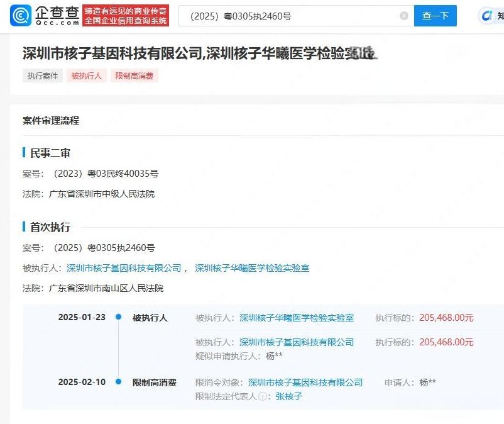Image resolution: width=504 pixels, height=424 pixels.
Task: Click court name 广东省深圳市南山区人民法院
Action: [x=106, y=288]
